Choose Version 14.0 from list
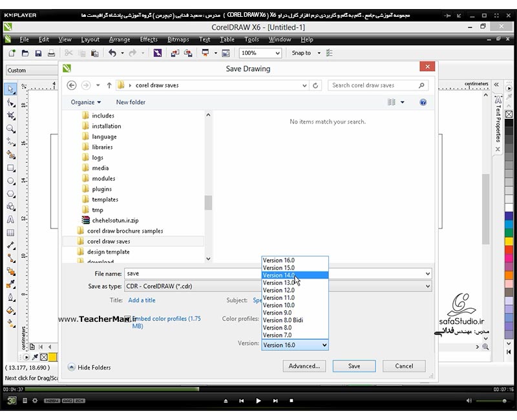Viewport: 517px width, 420px height. [x=295, y=275]
